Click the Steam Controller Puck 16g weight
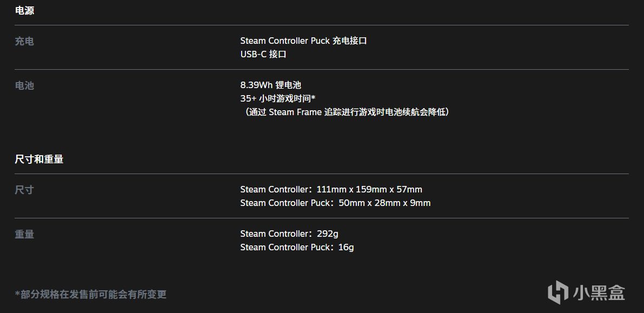This screenshot has height=313, width=644. click(297, 248)
